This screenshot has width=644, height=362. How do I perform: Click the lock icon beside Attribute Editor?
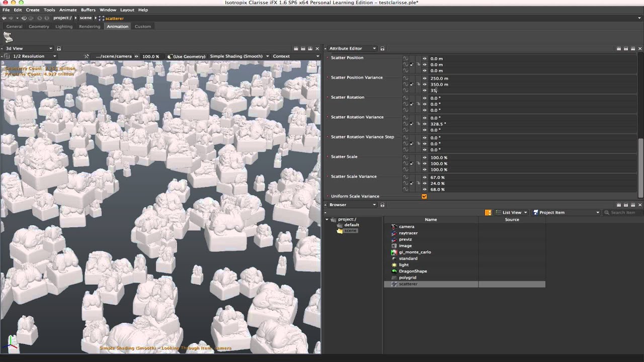382,49
